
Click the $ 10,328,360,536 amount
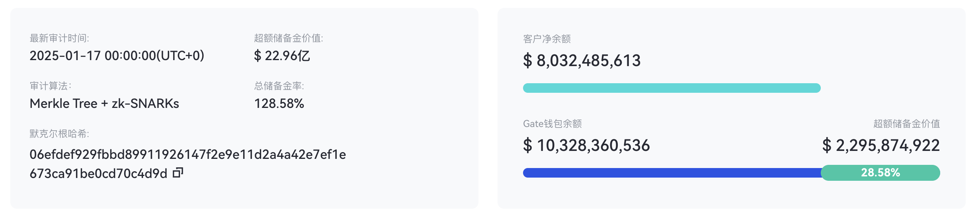coord(586,146)
